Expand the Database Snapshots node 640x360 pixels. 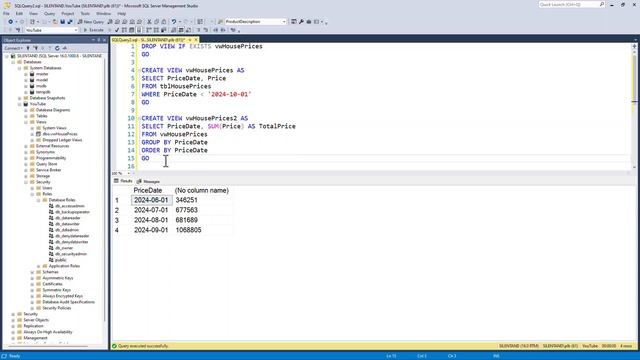[19, 98]
